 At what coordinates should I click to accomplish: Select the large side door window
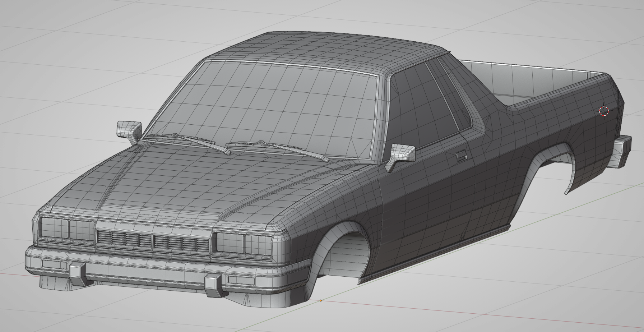tap(426, 104)
